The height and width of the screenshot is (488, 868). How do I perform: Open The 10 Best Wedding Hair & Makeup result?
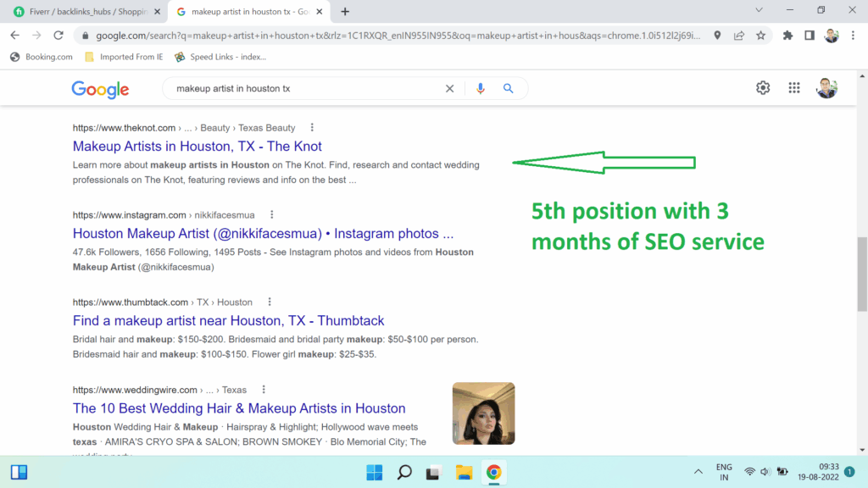point(239,408)
